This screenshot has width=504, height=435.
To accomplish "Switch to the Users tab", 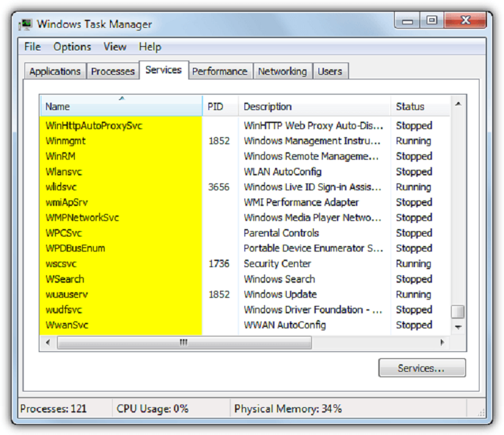I will [330, 71].
